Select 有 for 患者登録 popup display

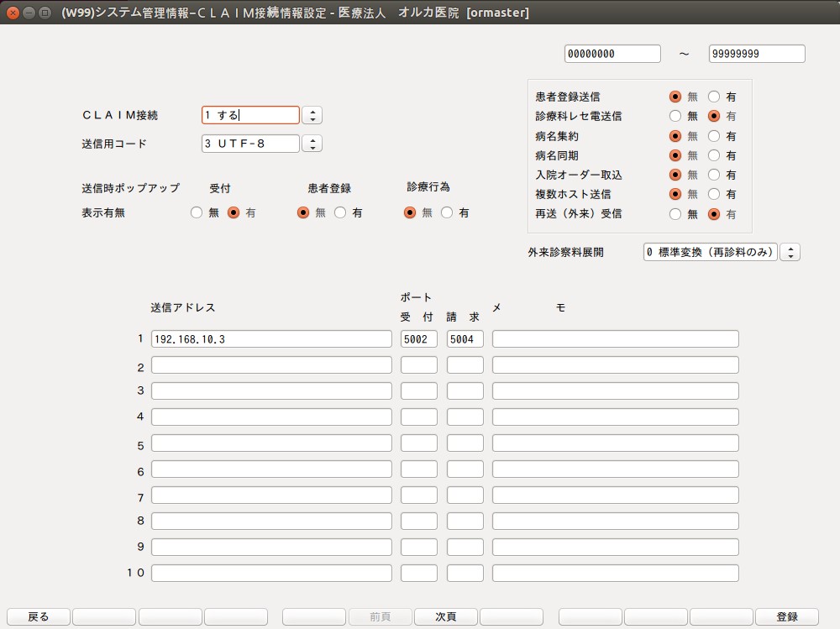340,212
